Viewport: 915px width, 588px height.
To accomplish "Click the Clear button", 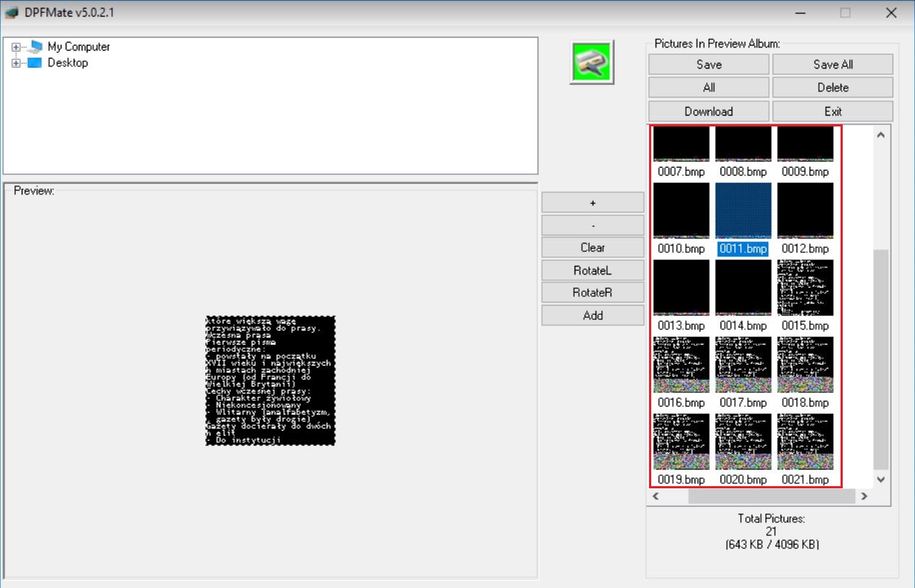I will 593,248.
